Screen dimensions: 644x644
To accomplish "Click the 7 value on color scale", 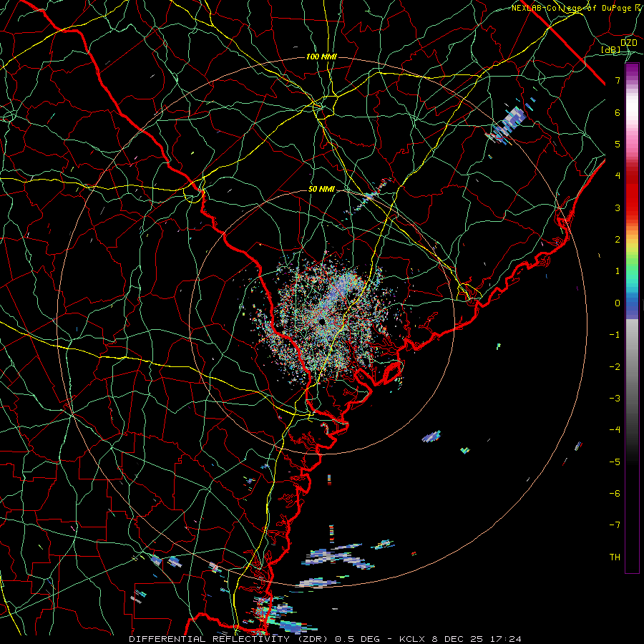I will click(618, 80).
